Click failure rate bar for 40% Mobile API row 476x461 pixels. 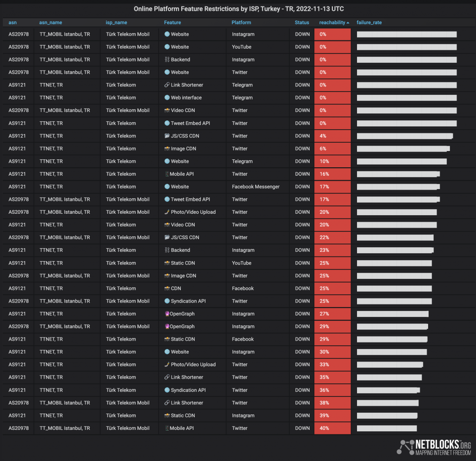coord(387,428)
